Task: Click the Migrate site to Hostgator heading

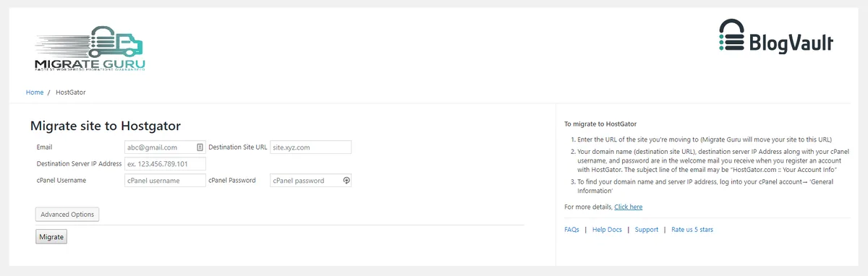Action: (105, 126)
